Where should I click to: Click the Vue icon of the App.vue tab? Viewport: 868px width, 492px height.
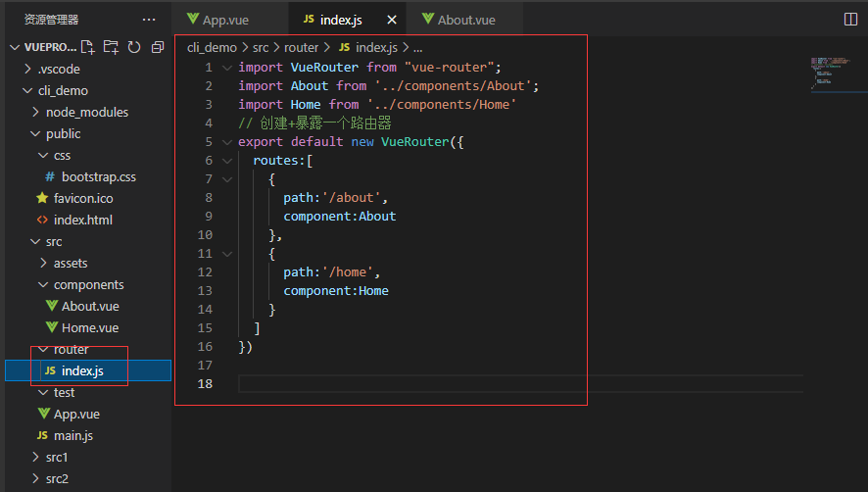click(x=193, y=19)
